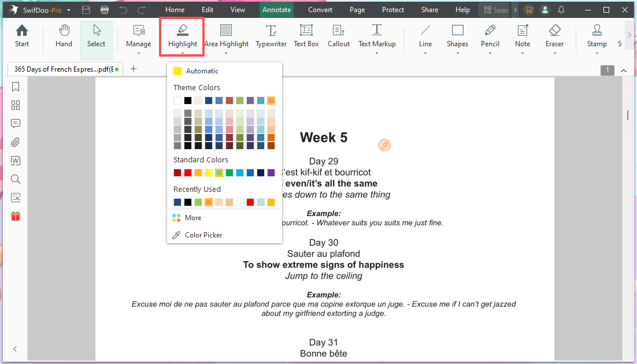Screen dimensions: 637x364
Task: Activate the Pencil drawing tool
Action: coord(490,36)
